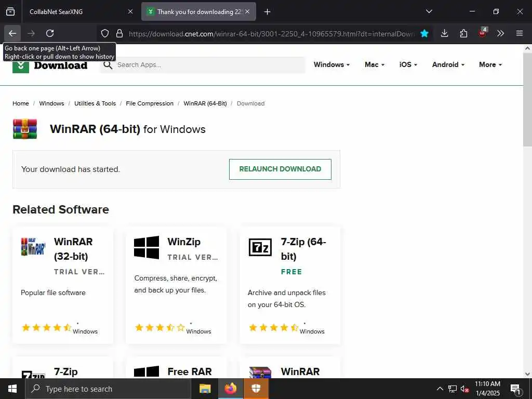This screenshot has width=532, height=399.
Task: Click the WinRAR (32-bit) app icon
Action: click(x=33, y=246)
